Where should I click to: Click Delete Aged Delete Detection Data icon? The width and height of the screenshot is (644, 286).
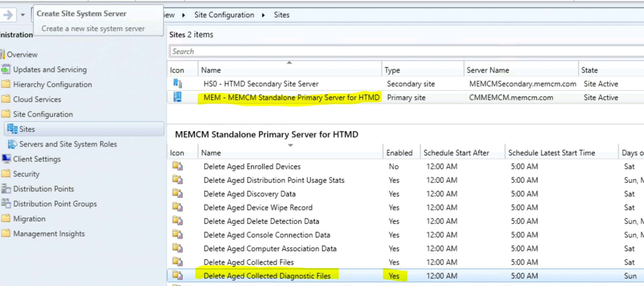coord(178,221)
